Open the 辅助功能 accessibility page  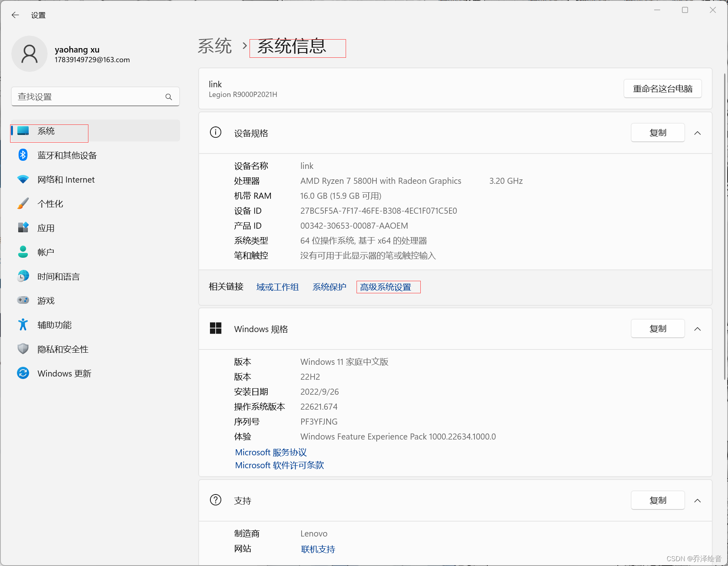pyautogui.click(x=54, y=324)
